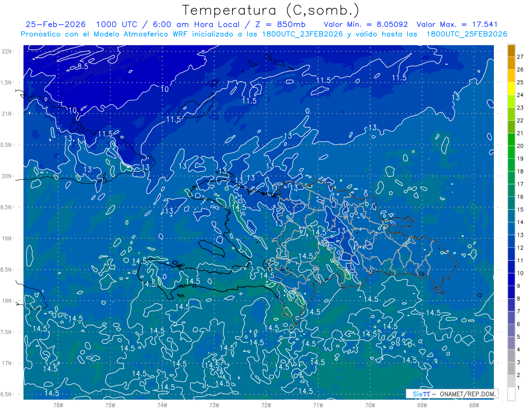Image resolution: width=532 pixels, height=411 pixels.
Task: Click the 5 value on the color scale
Action: coord(519,337)
